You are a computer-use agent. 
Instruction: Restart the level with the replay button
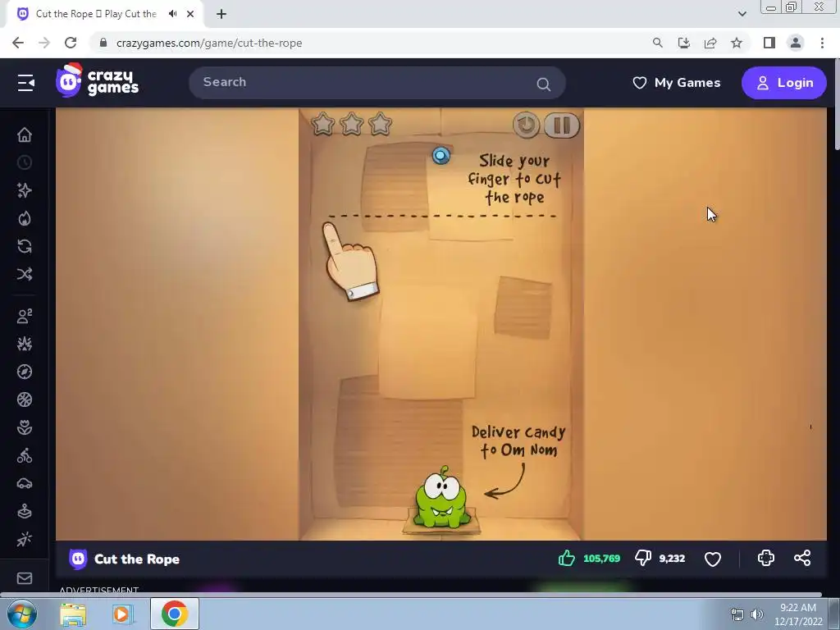pos(526,126)
